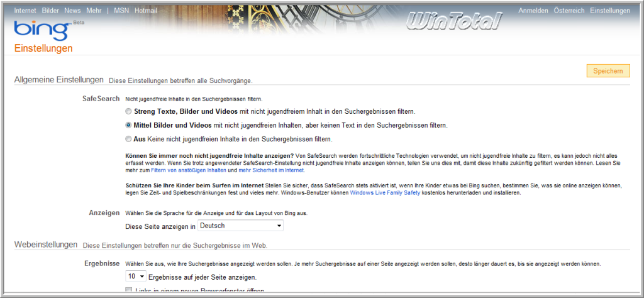644x298 pixels.
Task: Click the Österreich region link
Action: coord(569,11)
